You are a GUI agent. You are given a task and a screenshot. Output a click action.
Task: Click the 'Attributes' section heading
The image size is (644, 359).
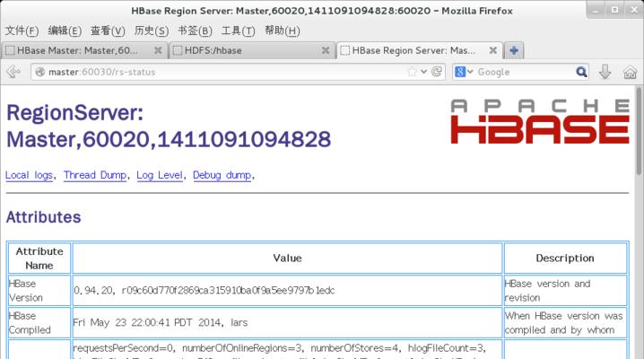(44, 217)
